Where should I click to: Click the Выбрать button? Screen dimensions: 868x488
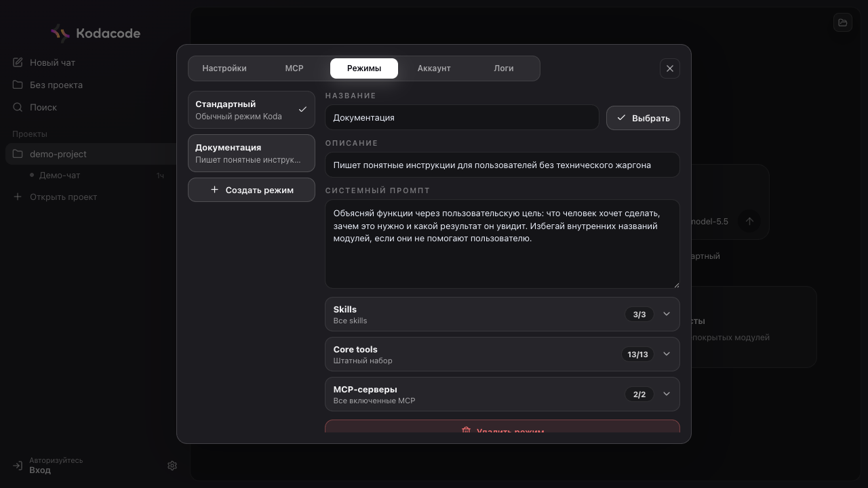pyautogui.click(x=643, y=117)
